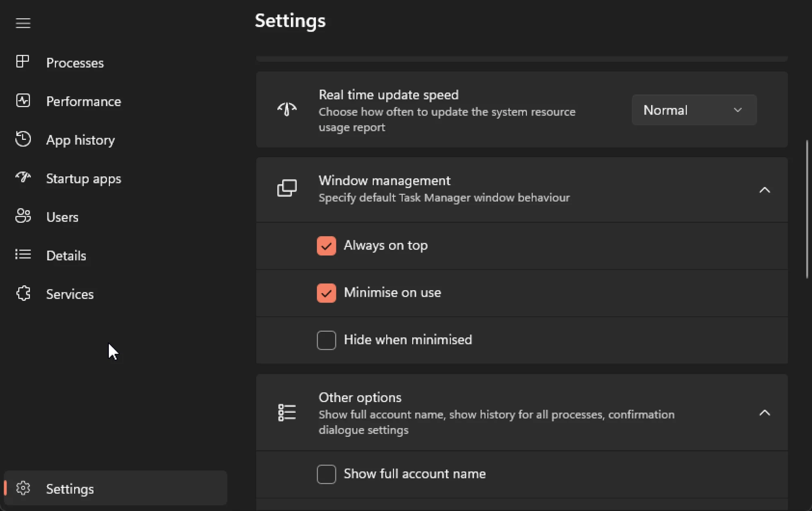Enable Hide when minimised
Screen dimensions: 812x511
(326, 340)
